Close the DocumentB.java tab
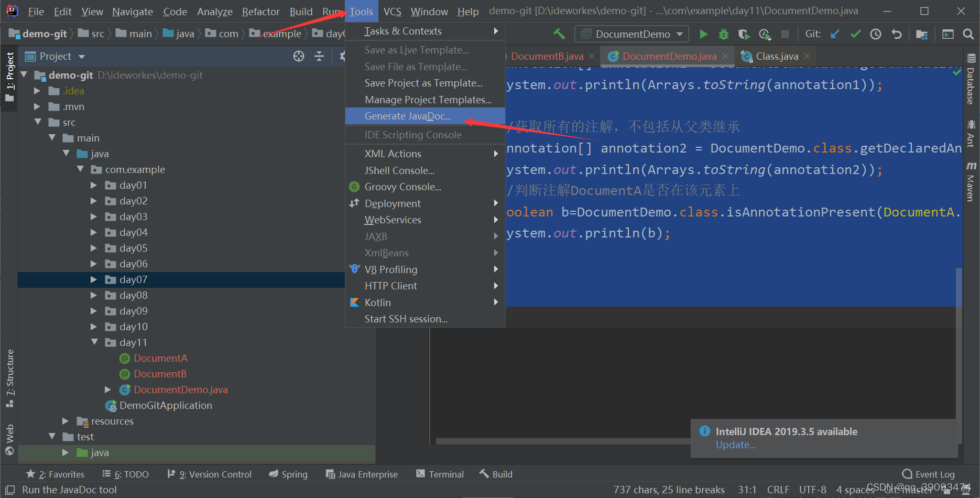 click(x=592, y=56)
